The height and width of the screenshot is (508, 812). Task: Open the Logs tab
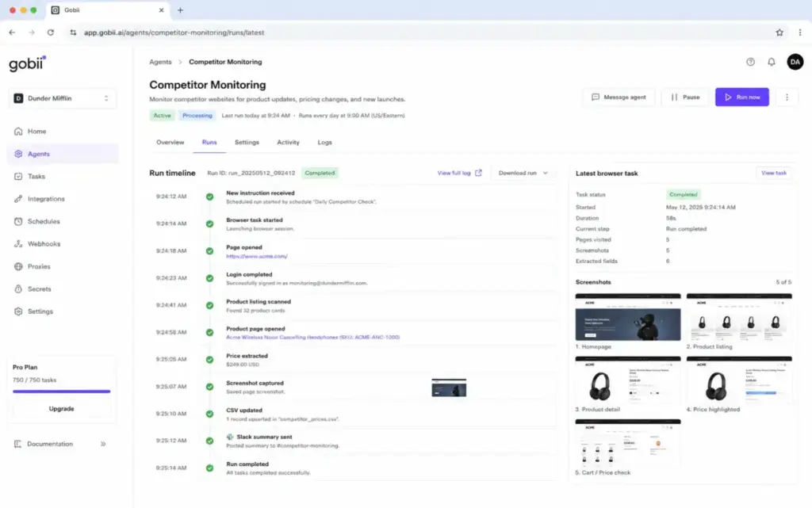point(324,143)
